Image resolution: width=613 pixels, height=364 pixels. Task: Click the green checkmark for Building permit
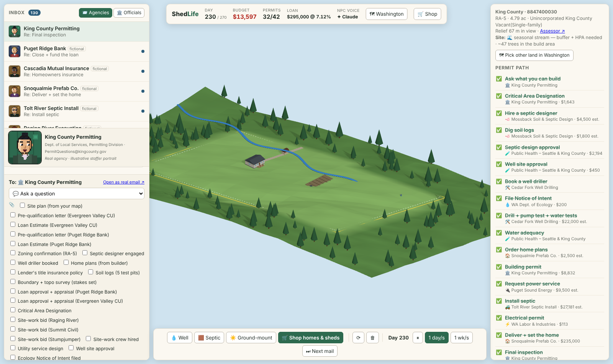click(x=499, y=267)
